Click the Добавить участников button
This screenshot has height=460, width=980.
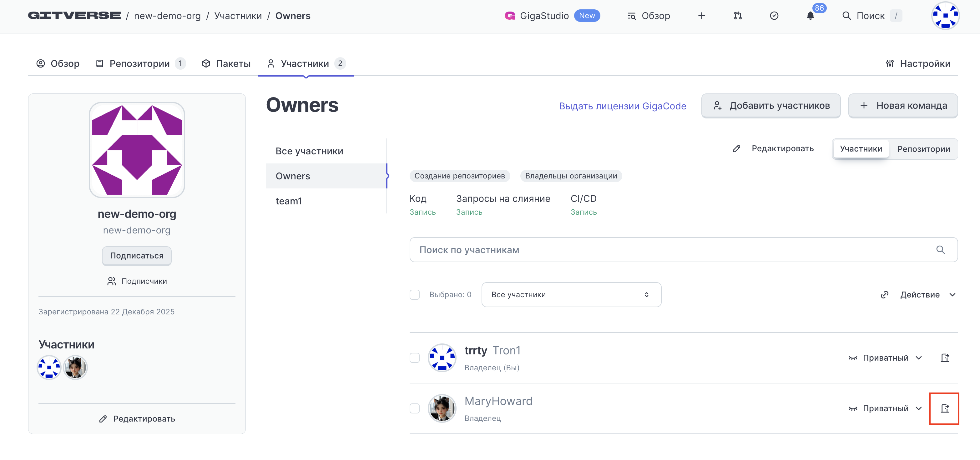tap(770, 106)
